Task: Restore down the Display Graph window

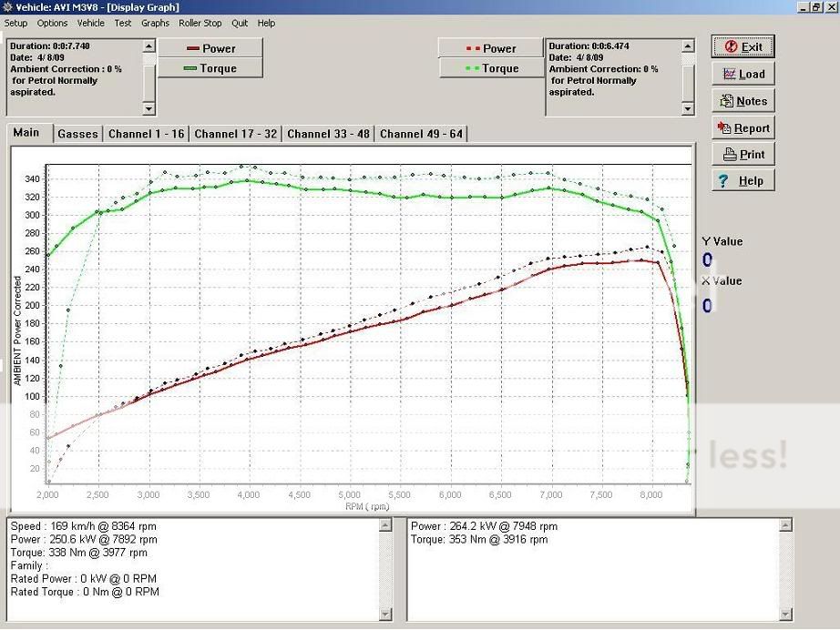Action: point(816,7)
